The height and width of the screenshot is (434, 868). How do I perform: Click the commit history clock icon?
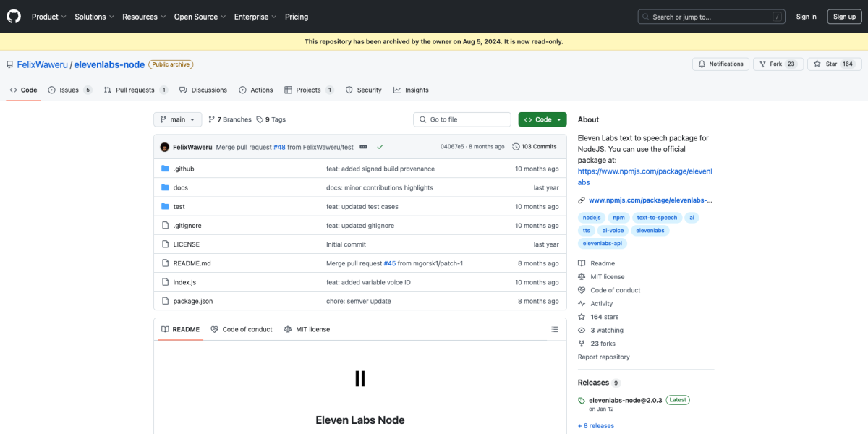515,146
